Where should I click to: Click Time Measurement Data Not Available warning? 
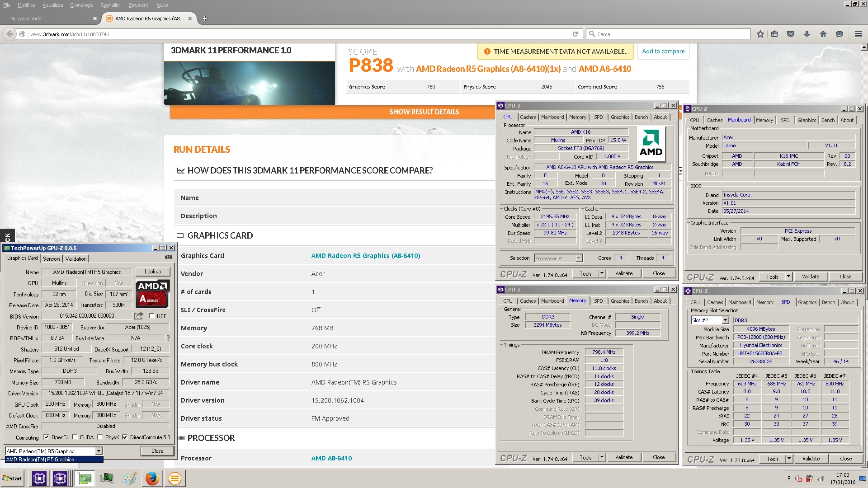(x=556, y=52)
